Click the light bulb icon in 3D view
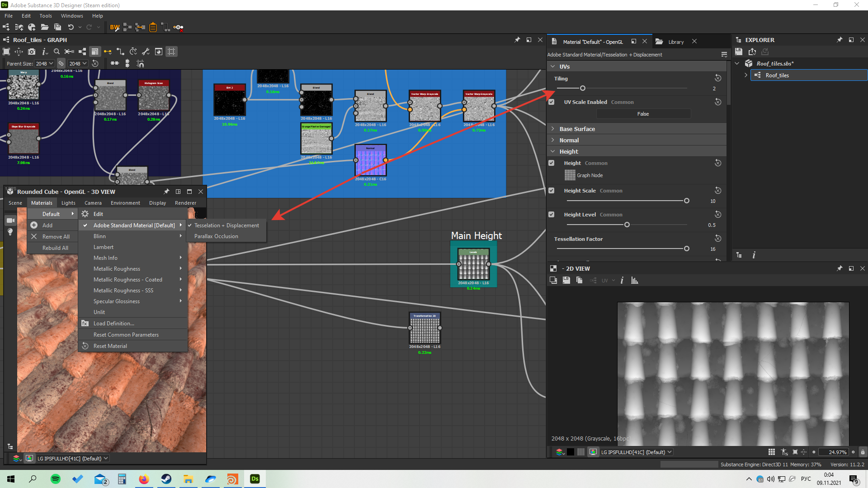The height and width of the screenshot is (488, 868). pos(10,232)
